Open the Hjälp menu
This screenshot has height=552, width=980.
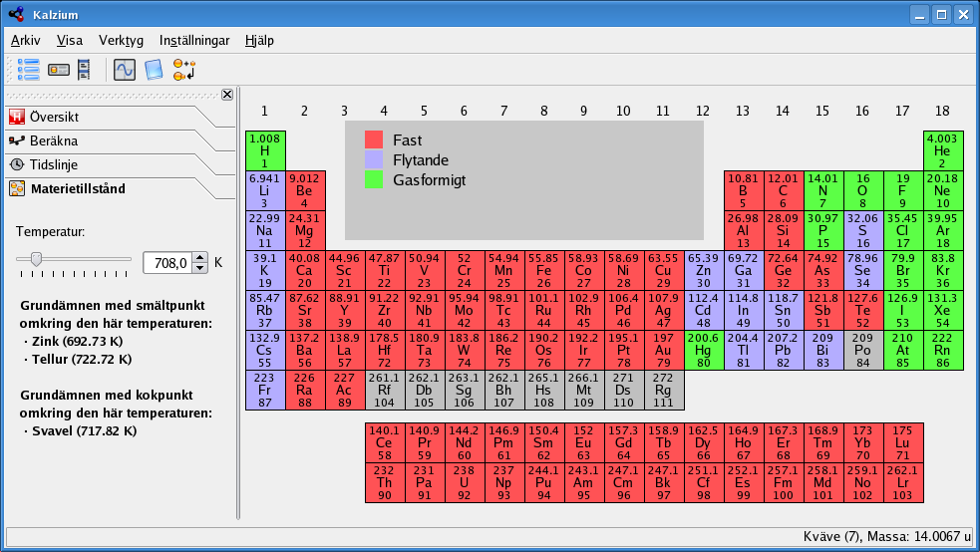click(x=259, y=40)
